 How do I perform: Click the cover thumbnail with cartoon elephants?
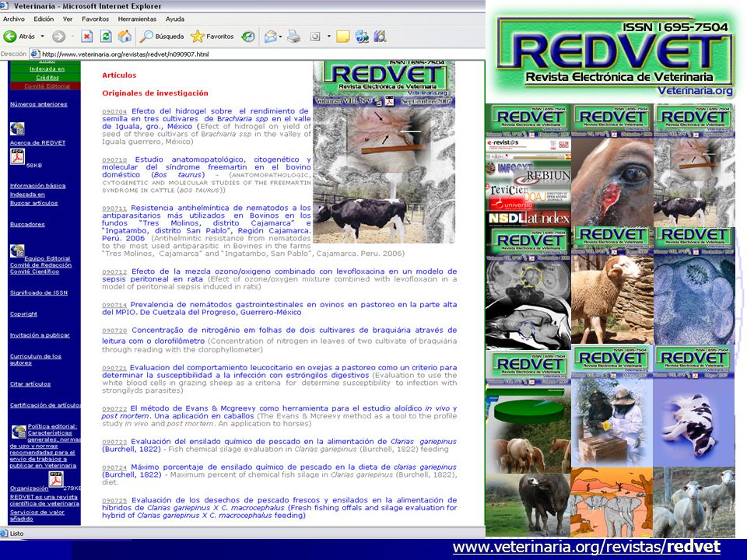pyautogui.click(x=612, y=502)
